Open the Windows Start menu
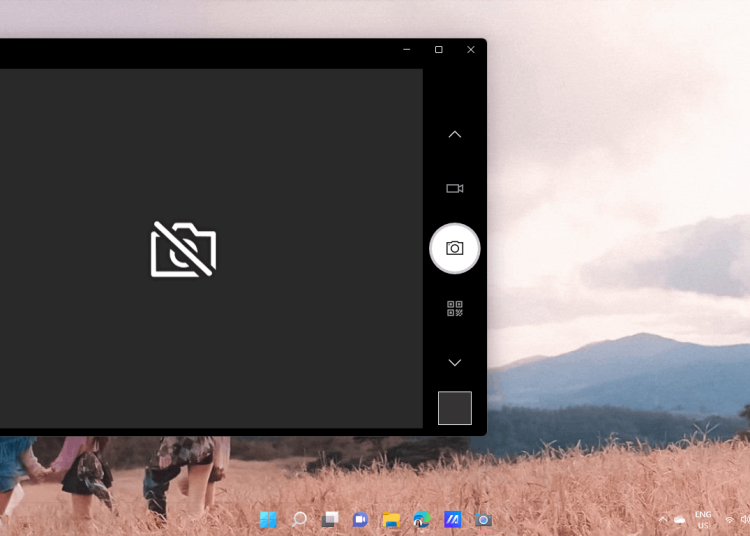This screenshot has width=750, height=536. [268, 519]
